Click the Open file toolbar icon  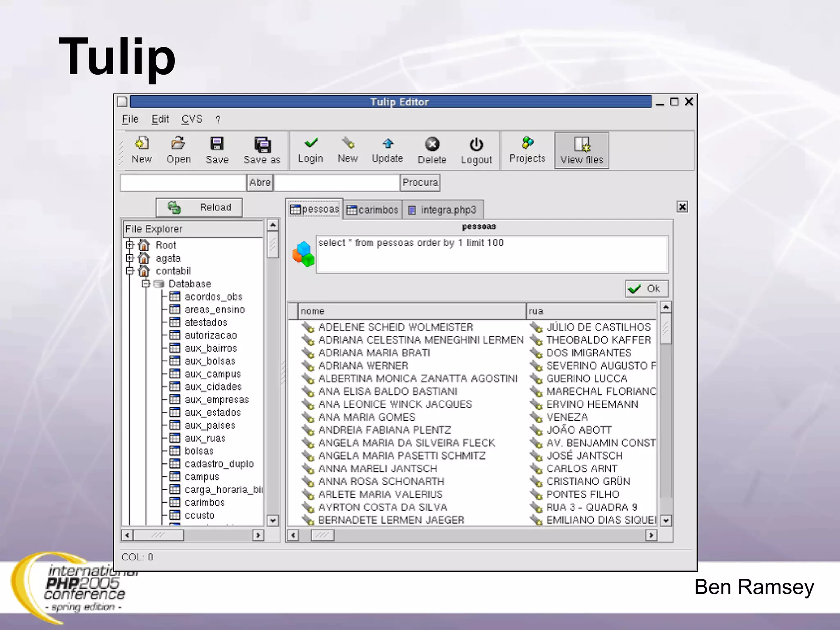click(x=178, y=144)
